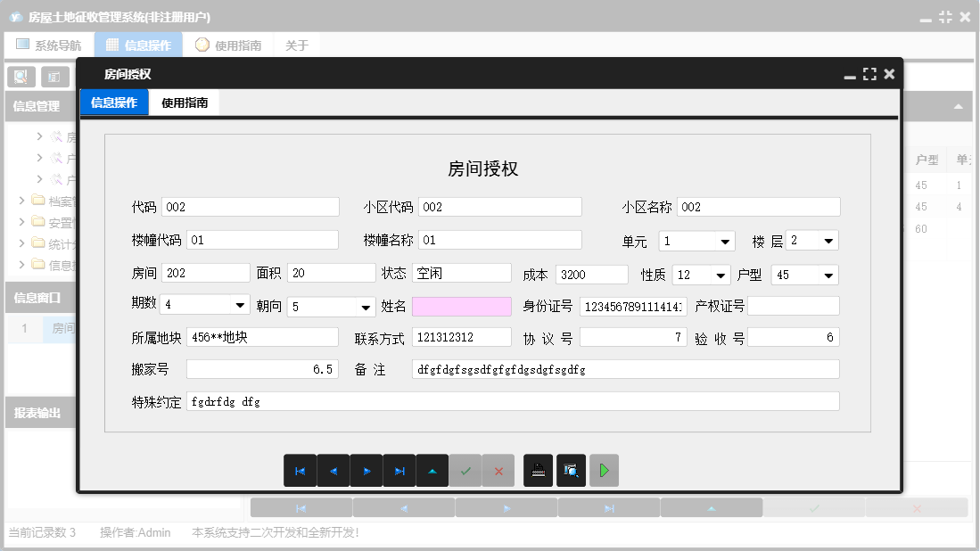The image size is (980, 551).
Task: Click the upward triangle collapse icon in toolbar
Action: click(432, 470)
